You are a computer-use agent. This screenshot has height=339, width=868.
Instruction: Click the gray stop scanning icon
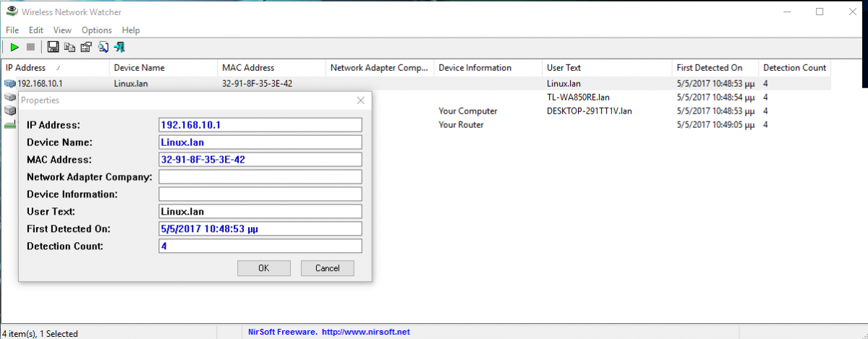coord(30,47)
